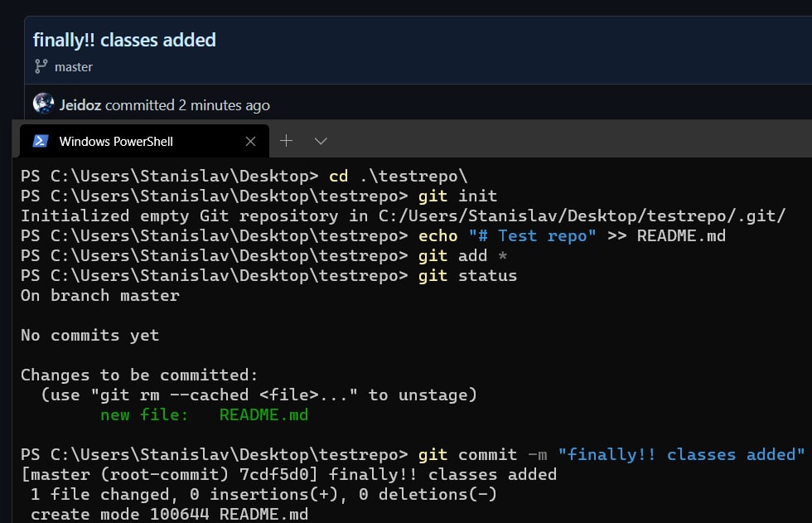Open the "finally!! classes added" commit title
Viewport: 812px width, 523px height.
124,40
